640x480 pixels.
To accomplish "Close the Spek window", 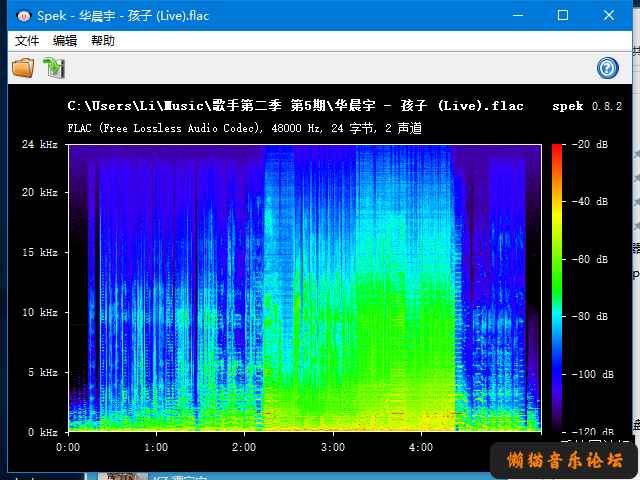I will tap(609, 16).
